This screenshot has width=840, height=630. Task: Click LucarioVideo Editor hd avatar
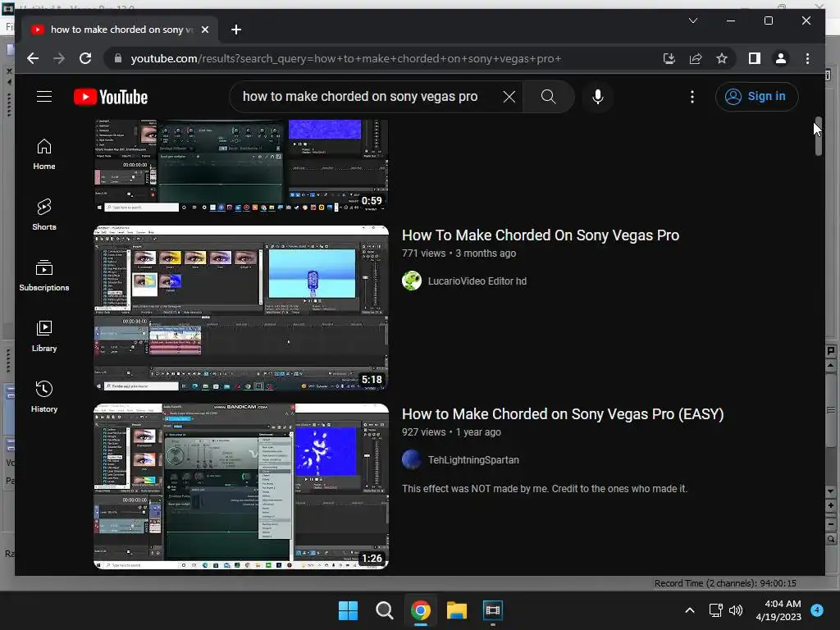pyautogui.click(x=412, y=281)
